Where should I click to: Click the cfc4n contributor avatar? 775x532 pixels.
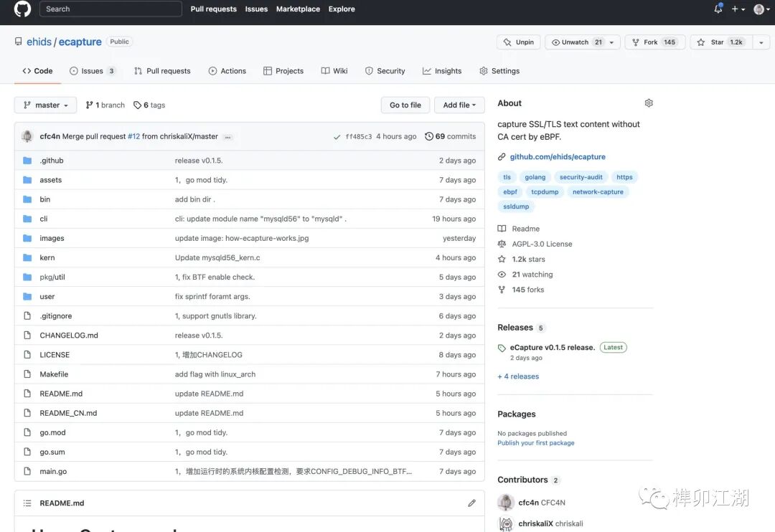pyautogui.click(x=506, y=503)
